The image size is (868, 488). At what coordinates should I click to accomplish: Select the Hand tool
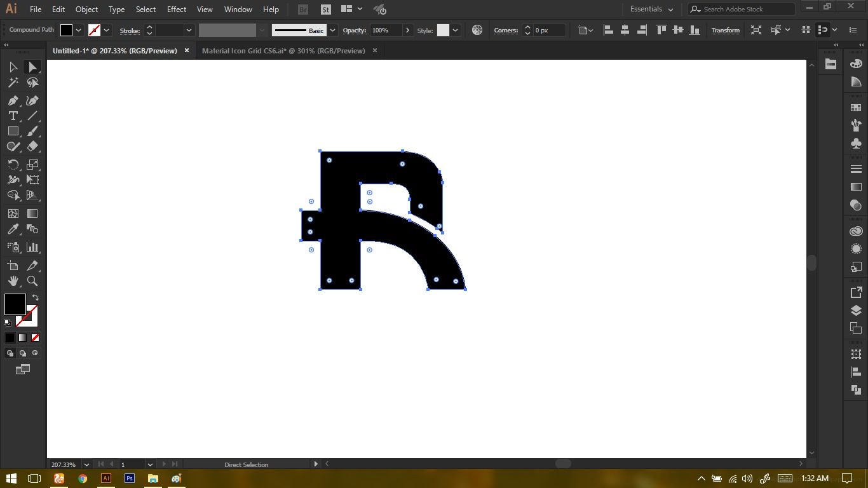coord(13,281)
